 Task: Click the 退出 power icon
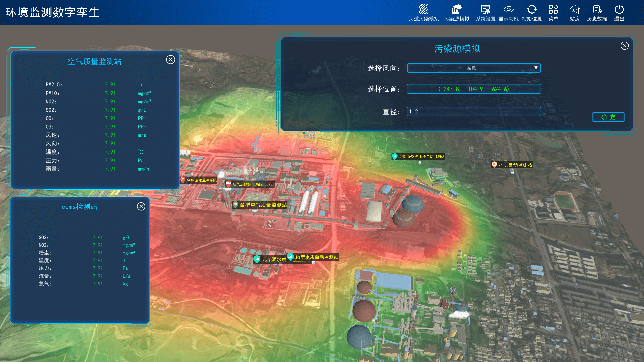[619, 9]
